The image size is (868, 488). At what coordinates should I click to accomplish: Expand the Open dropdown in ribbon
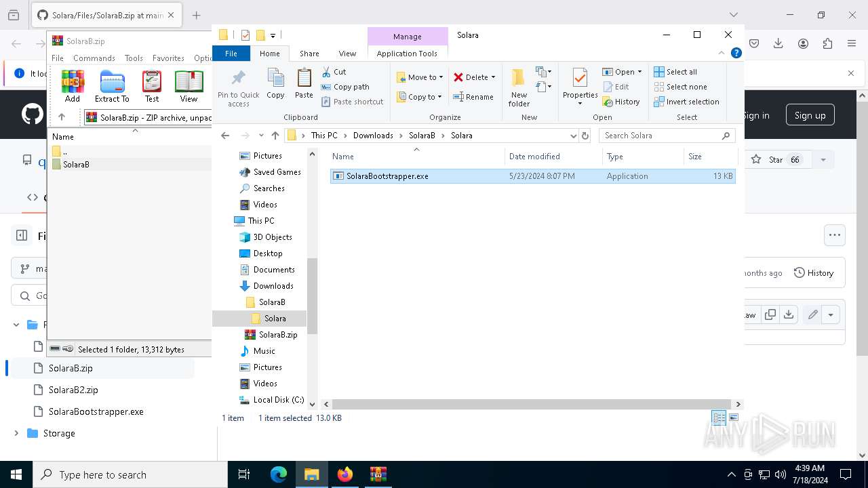tap(622, 72)
